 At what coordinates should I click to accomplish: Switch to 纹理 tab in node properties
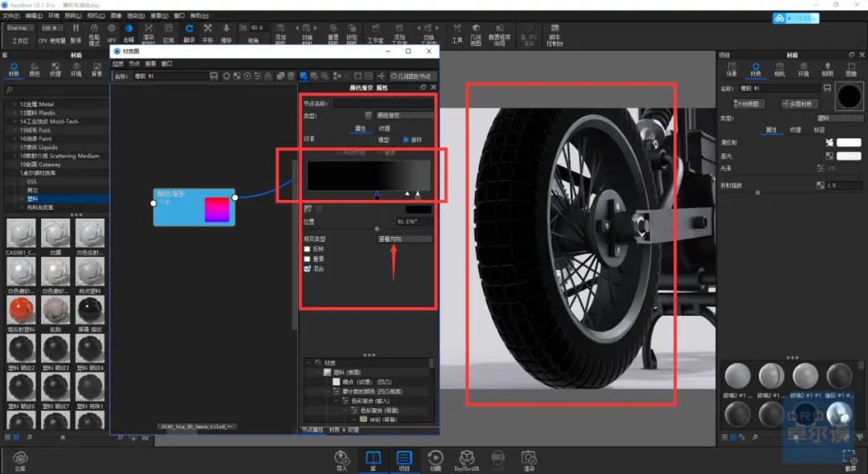tap(384, 129)
